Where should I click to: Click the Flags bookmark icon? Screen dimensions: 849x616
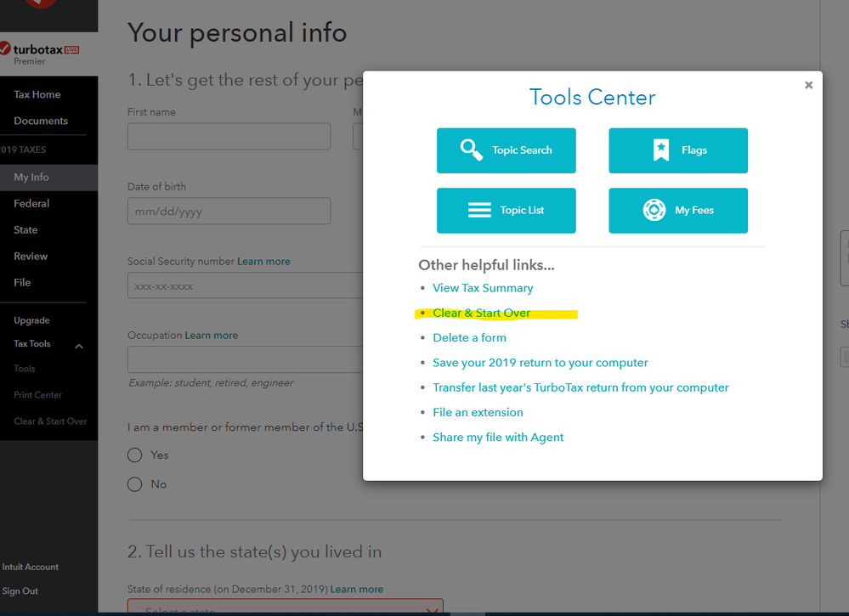(x=660, y=150)
